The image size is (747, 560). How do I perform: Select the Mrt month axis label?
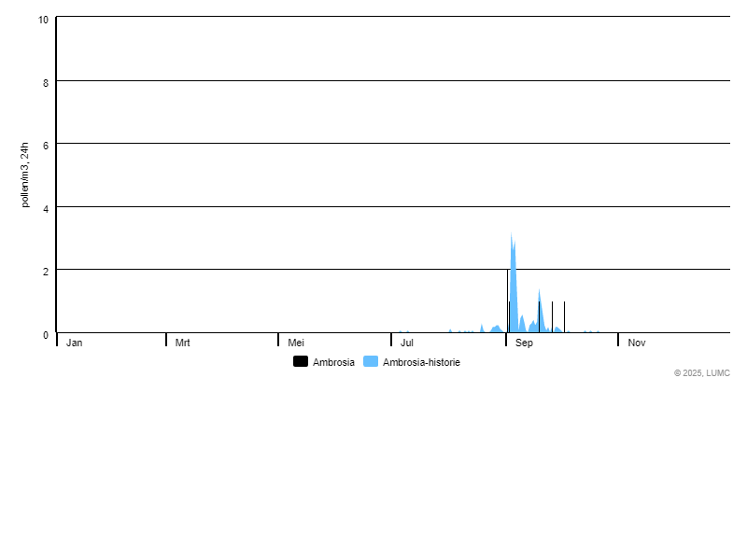click(x=183, y=343)
